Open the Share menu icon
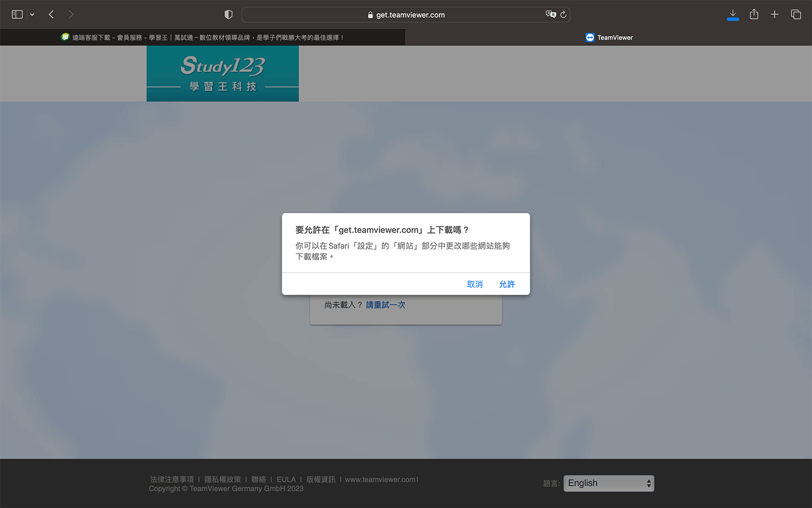 [x=754, y=14]
